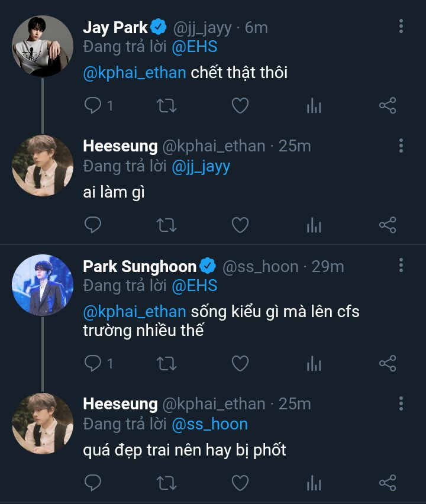Image resolution: width=426 pixels, height=504 pixels.
Task: Reply to Jay Park's tweet
Action: pos(93,106)
